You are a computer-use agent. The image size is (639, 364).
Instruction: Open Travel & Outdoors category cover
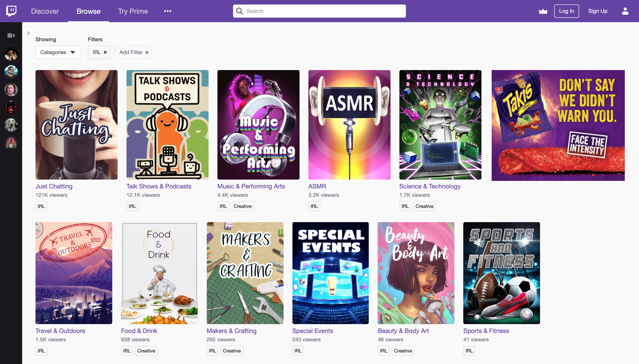coord(74,273)
